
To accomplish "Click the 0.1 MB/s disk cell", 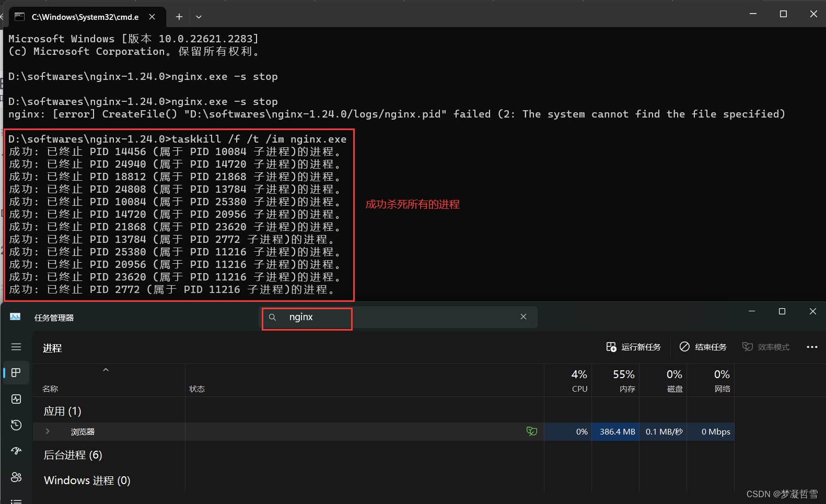I will click(x=663, y=431).
